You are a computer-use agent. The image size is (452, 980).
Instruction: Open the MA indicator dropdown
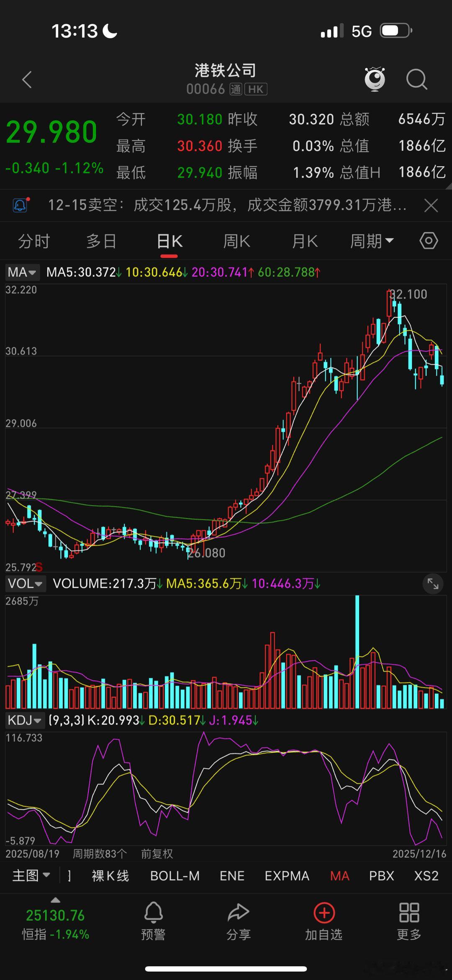22,272
